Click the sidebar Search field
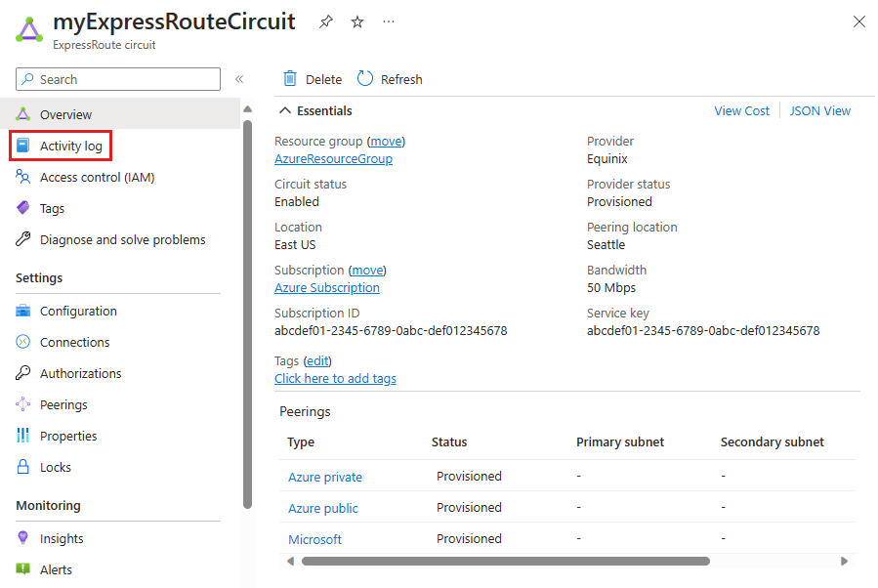This screenshot has width=878, height=588. [127, 79]
